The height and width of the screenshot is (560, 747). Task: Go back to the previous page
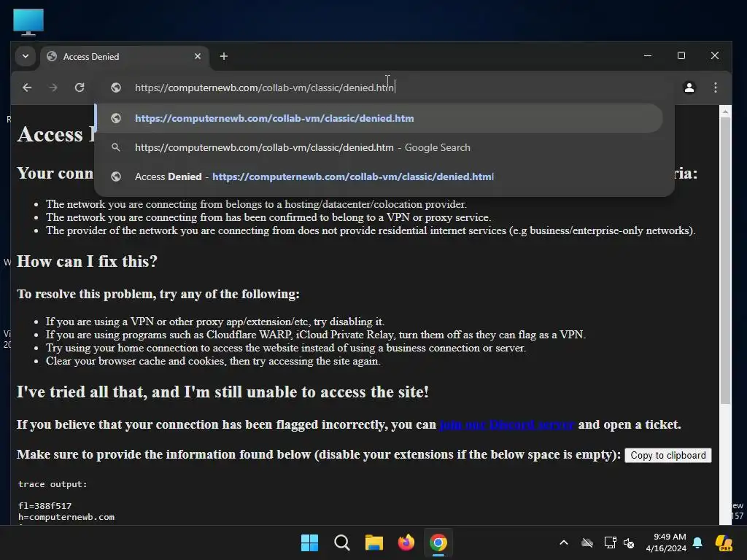[27, 87]
